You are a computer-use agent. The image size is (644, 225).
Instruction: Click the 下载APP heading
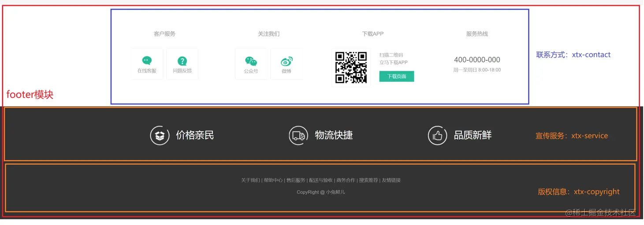click(373, 34)
